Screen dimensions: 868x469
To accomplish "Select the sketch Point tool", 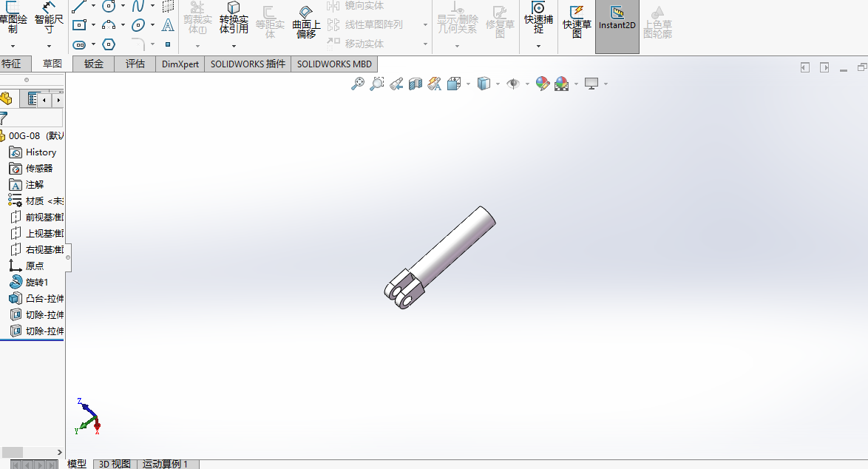I will click(168, 44).
